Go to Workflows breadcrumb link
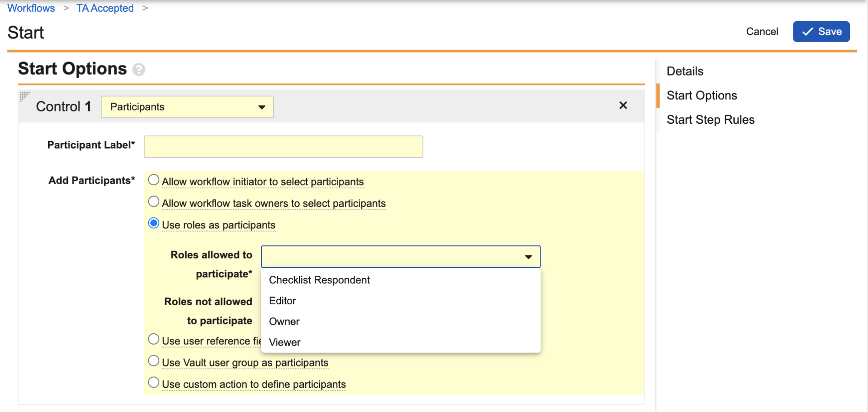 pos(31,8)
